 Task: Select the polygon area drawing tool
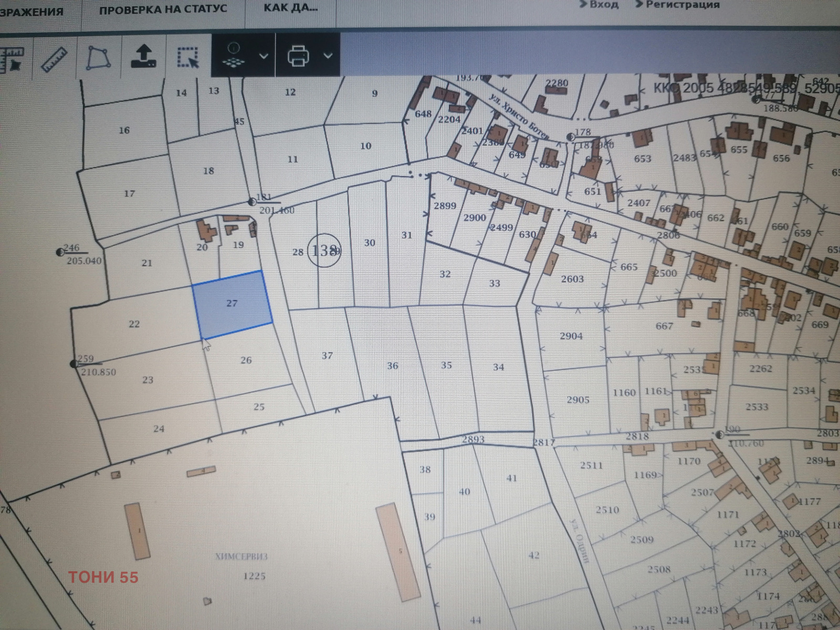(x=98, y=57)
